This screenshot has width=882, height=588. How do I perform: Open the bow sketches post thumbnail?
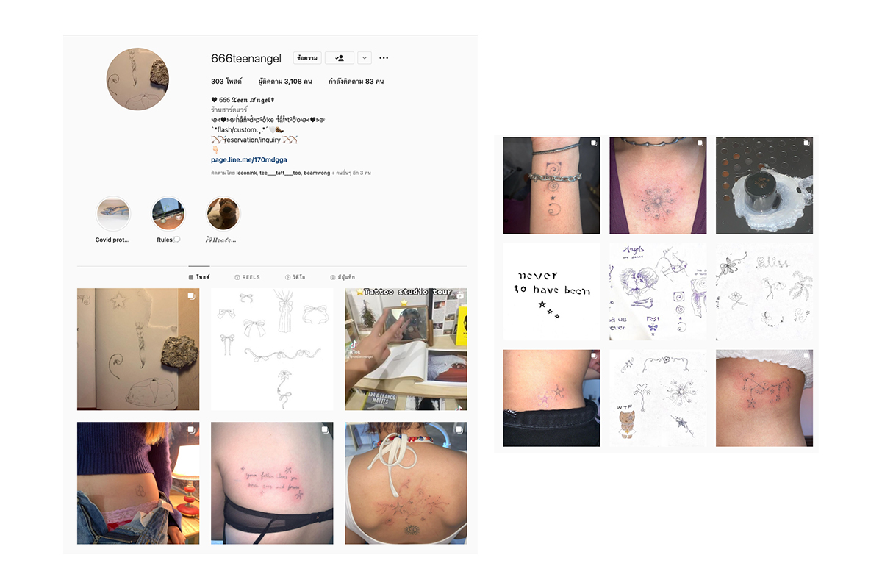coord(272,349)
